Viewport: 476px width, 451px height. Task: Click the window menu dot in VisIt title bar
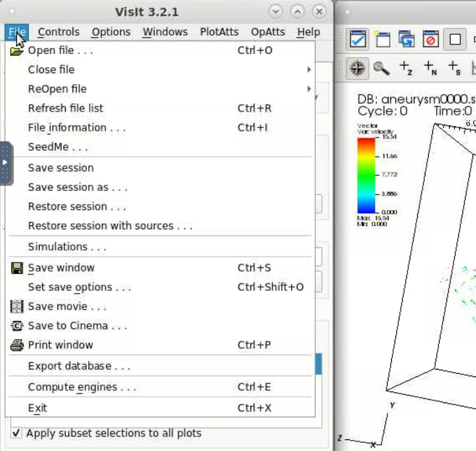pyautogui.click(x=12, y=12)
